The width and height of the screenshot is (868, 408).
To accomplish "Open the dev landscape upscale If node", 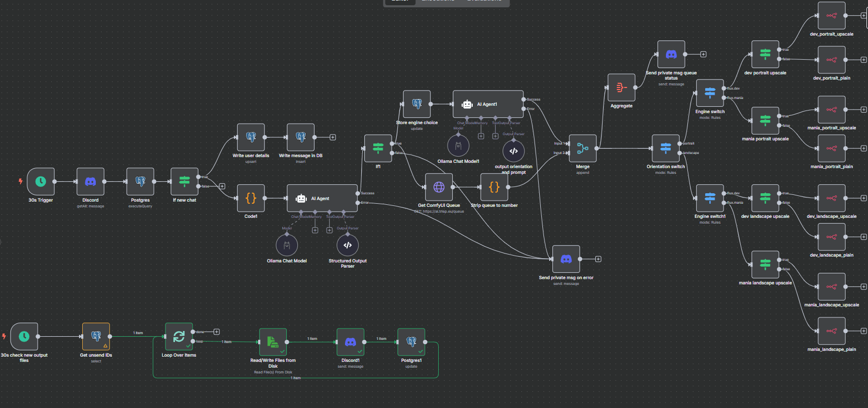I will click(765, 198).
